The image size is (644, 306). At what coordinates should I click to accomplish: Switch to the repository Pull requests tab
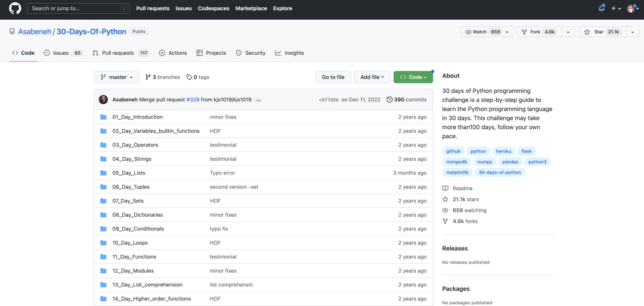(x=120, y=53)
